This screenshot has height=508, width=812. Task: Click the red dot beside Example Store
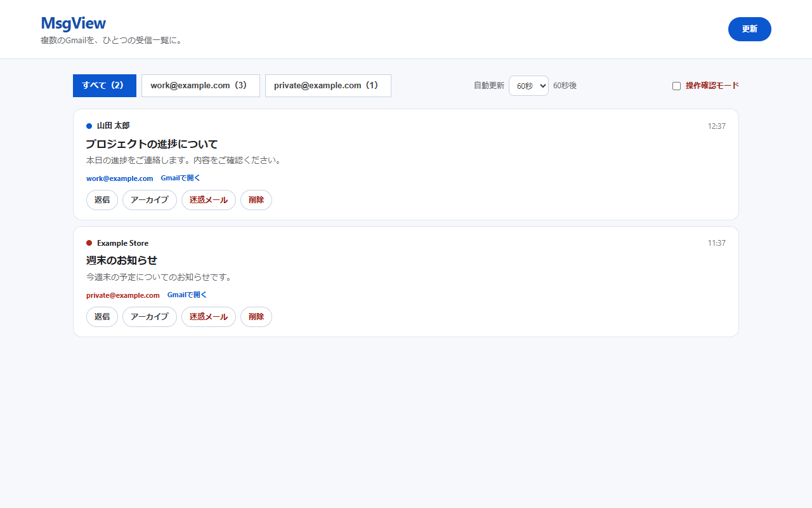pyautogui.click(x=89, y=243)
